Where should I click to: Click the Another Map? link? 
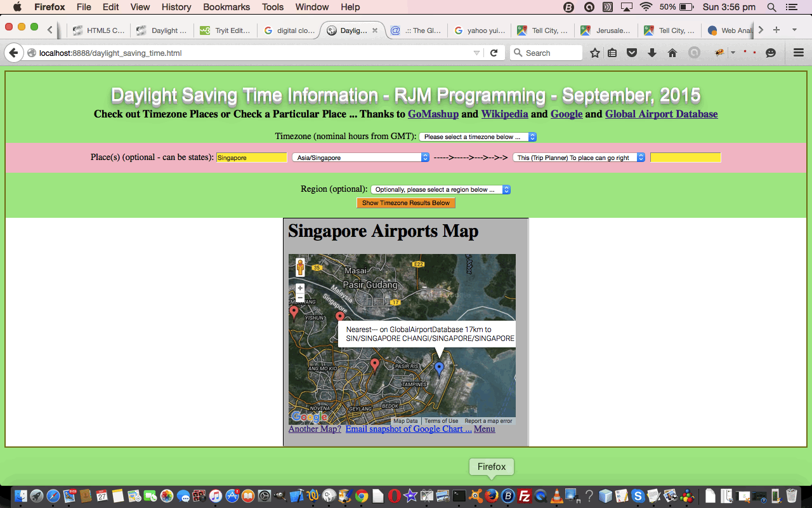tap(315, 429)
